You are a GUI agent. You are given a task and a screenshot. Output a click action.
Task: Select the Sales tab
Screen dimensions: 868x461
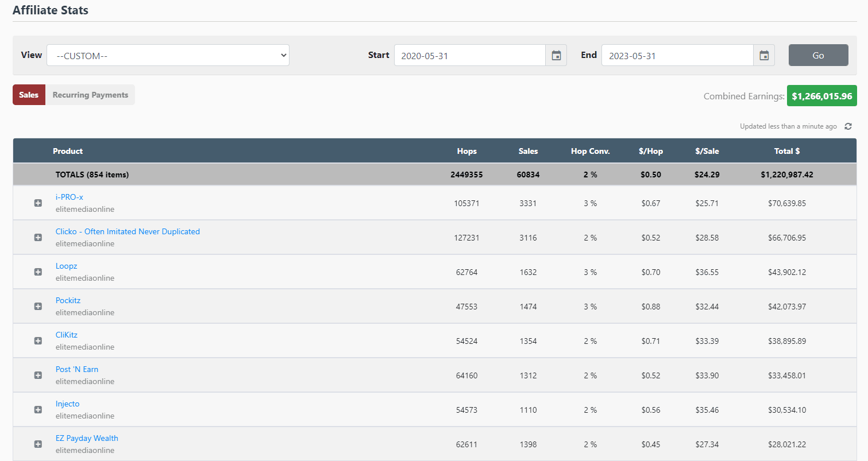[29, 95]
